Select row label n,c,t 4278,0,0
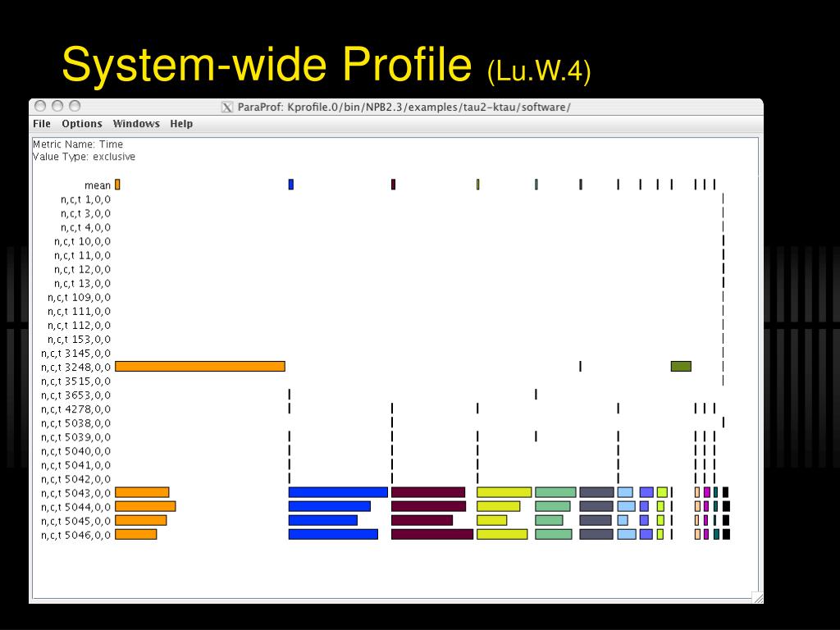Viewport: 840px width, 630px height. pyautogui.click(x=76, y=409)
